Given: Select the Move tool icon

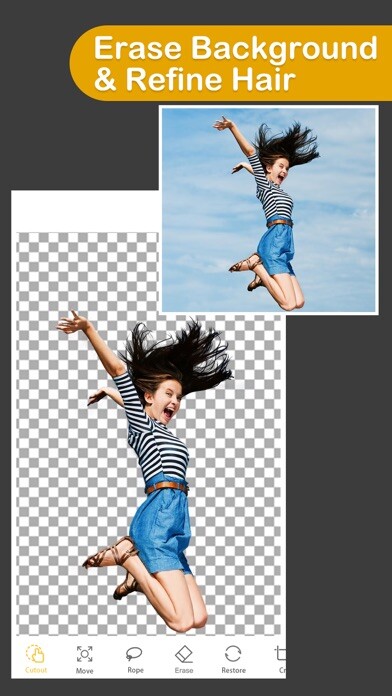Looking at the screenshot, I should point(84,654).
